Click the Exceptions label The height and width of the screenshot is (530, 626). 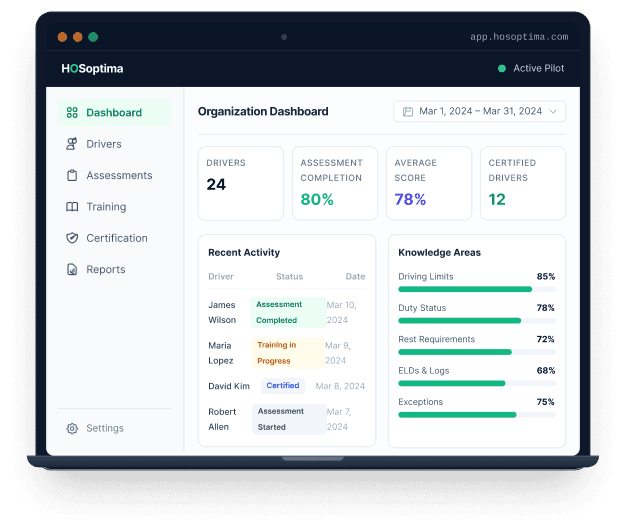click(x=420, y=402)
